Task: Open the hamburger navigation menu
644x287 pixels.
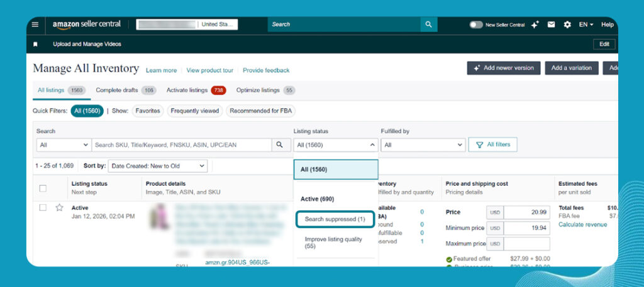Action: tap(35, 24)
